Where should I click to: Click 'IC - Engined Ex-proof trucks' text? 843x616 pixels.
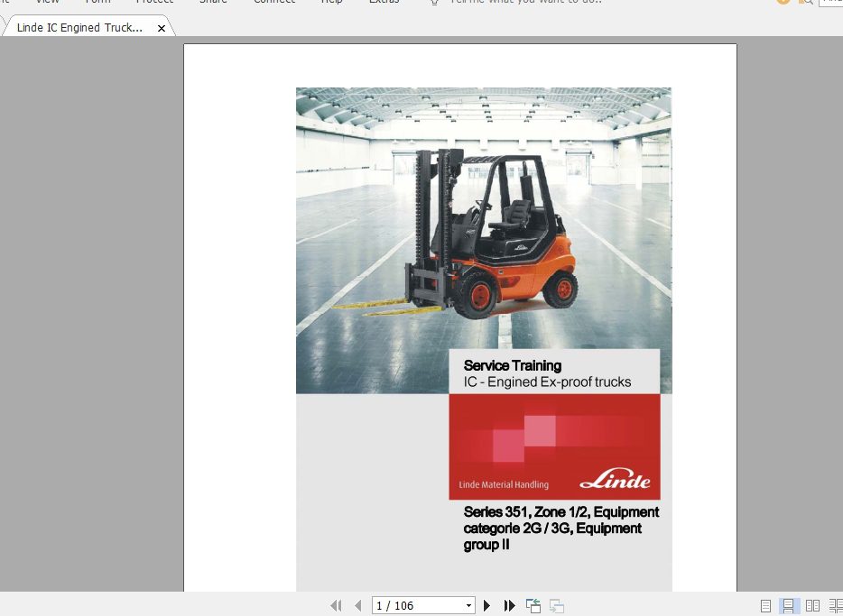click(547, 382)
